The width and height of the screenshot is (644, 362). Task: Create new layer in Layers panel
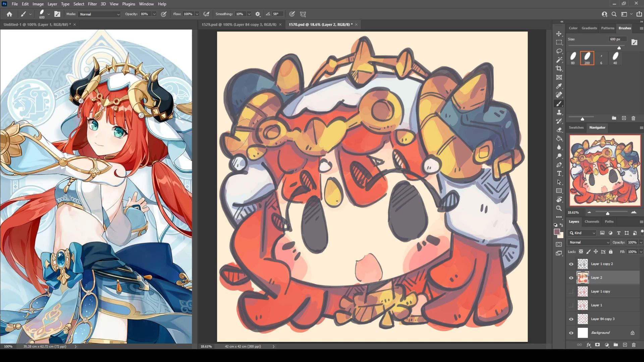point(625,345)
